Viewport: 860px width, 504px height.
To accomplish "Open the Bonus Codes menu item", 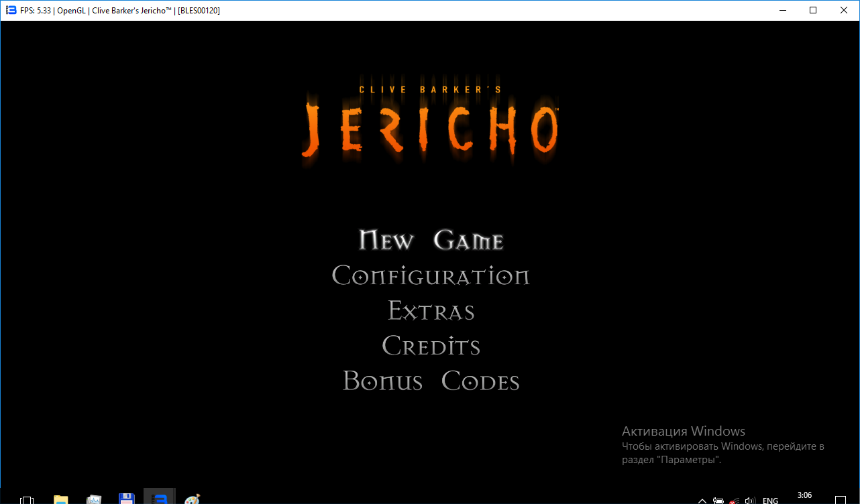I will click(x=431, y=381).
